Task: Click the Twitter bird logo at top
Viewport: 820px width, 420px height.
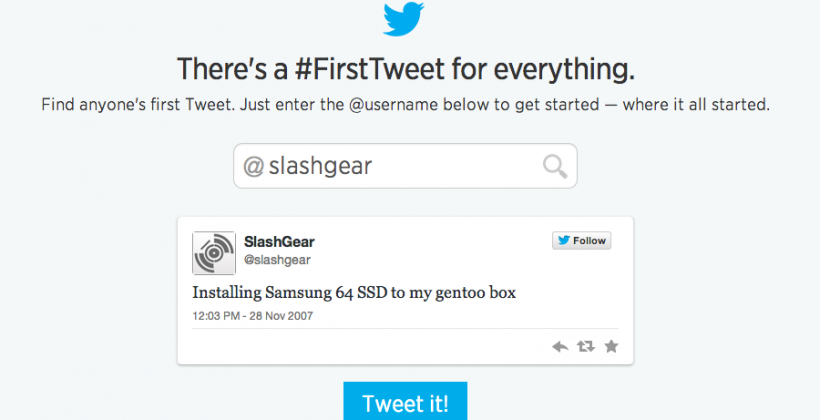Action: click(405, 20)
